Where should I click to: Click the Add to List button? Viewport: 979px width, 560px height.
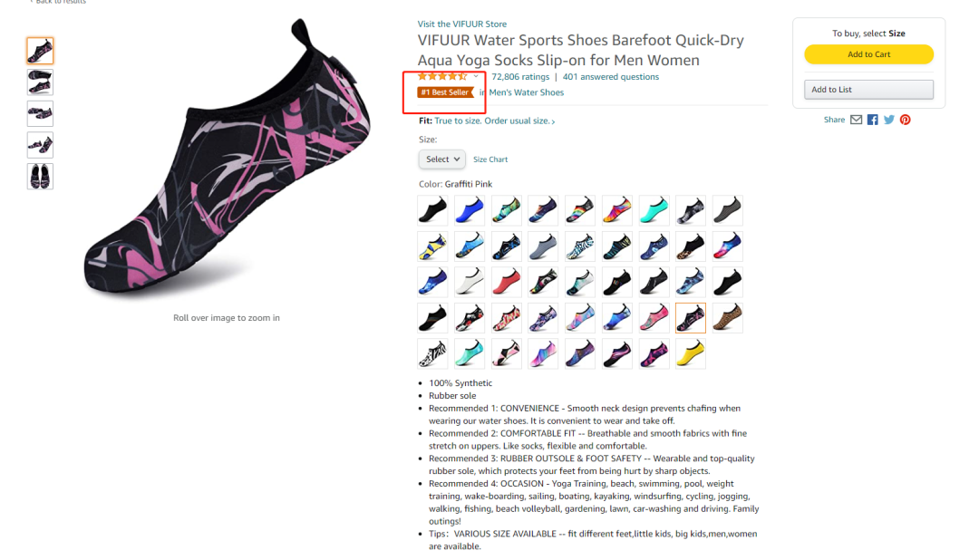[x=868, y=90]
